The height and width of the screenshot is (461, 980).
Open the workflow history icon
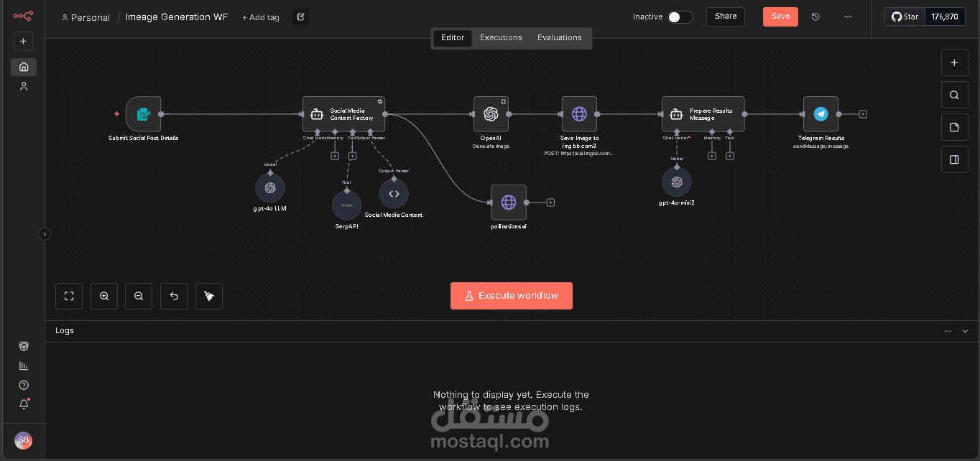point(815,17)
